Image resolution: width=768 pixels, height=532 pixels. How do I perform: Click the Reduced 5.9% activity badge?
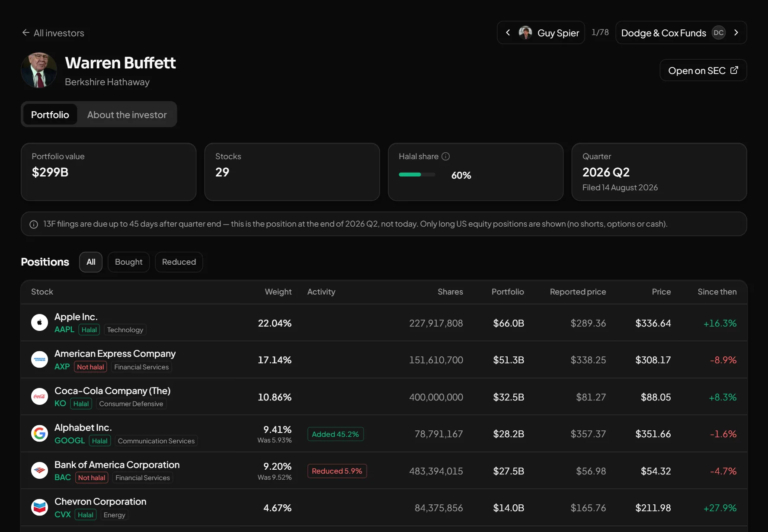tap(337, 471)
